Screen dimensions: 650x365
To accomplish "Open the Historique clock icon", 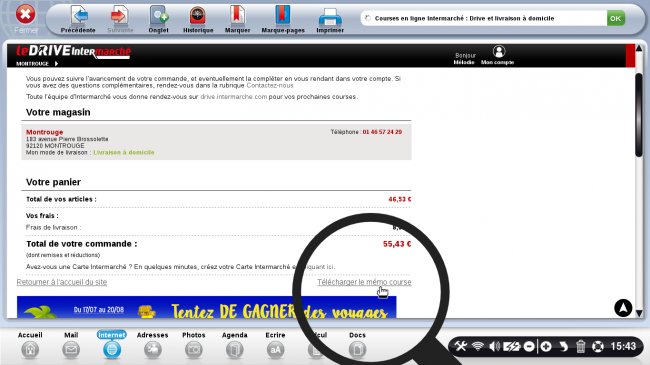I will (x=198, y=16).
